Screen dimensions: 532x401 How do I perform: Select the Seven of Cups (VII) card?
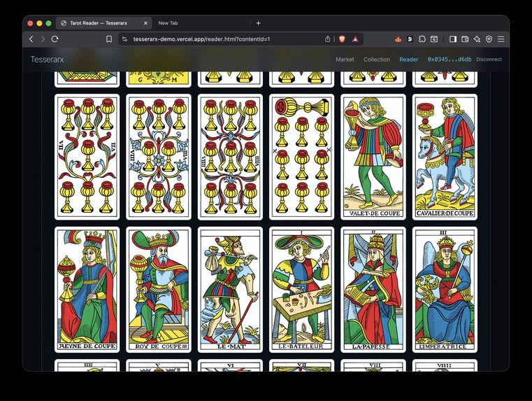tap(87, 157)
